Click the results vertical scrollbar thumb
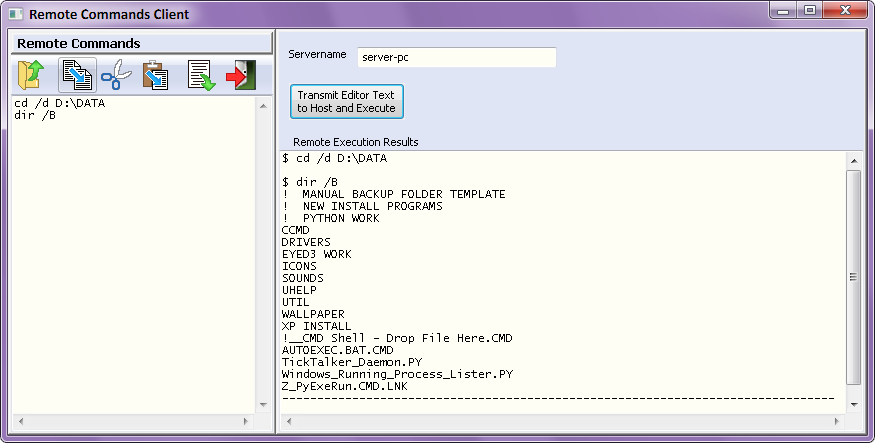This screenshot has height=443, width=875. (x=853, y=276)
